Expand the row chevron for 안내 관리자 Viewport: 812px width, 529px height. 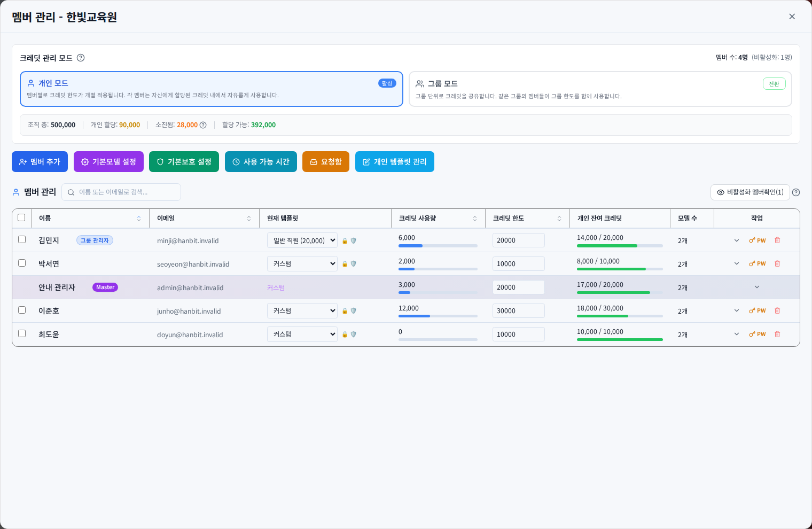(x=757, y=287)
